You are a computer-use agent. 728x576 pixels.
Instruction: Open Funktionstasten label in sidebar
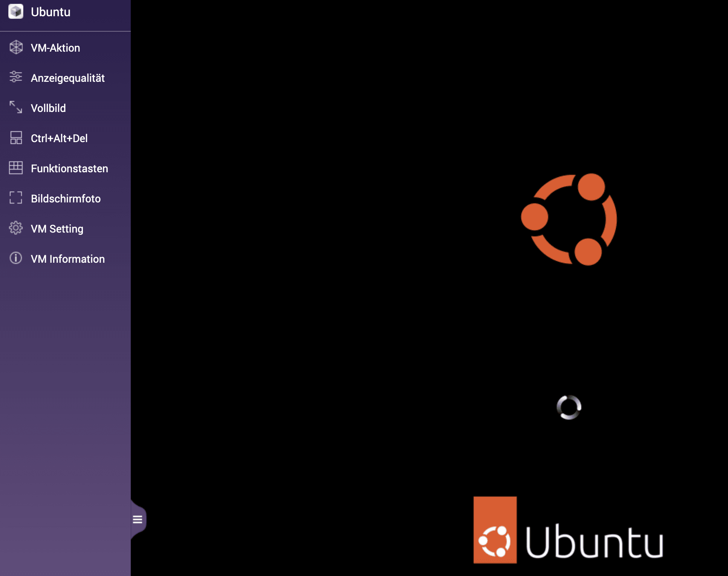tap(69, 169)
